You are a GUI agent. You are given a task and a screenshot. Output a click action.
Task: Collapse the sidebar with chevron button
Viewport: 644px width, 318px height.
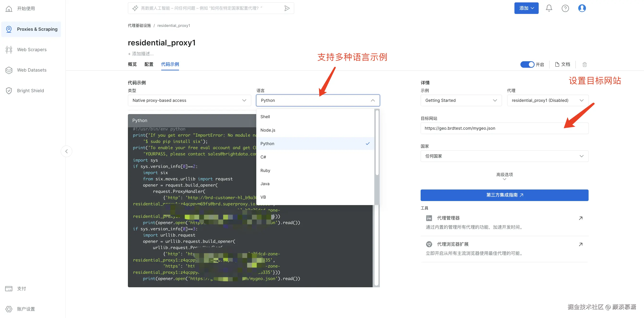point(66,151)
